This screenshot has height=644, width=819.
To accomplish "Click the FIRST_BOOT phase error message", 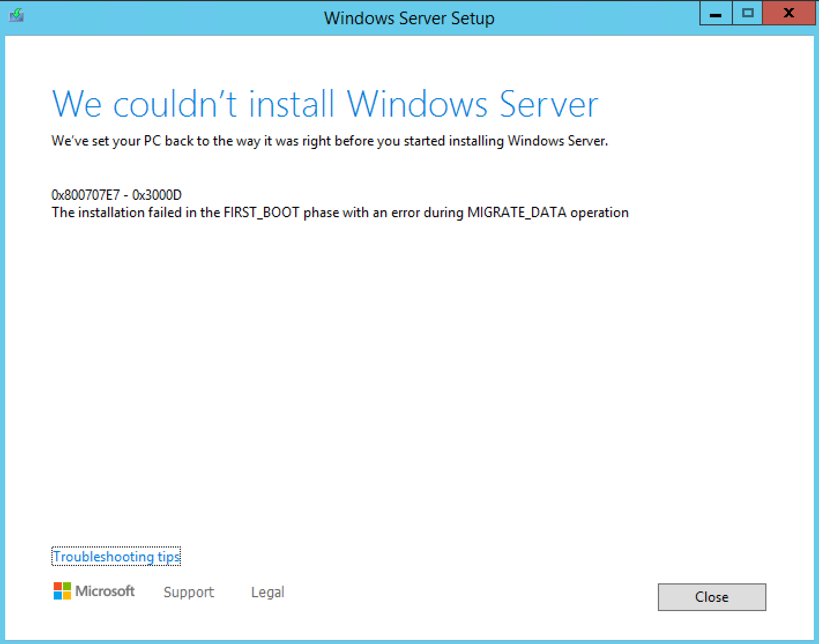I will click(340, 212).
